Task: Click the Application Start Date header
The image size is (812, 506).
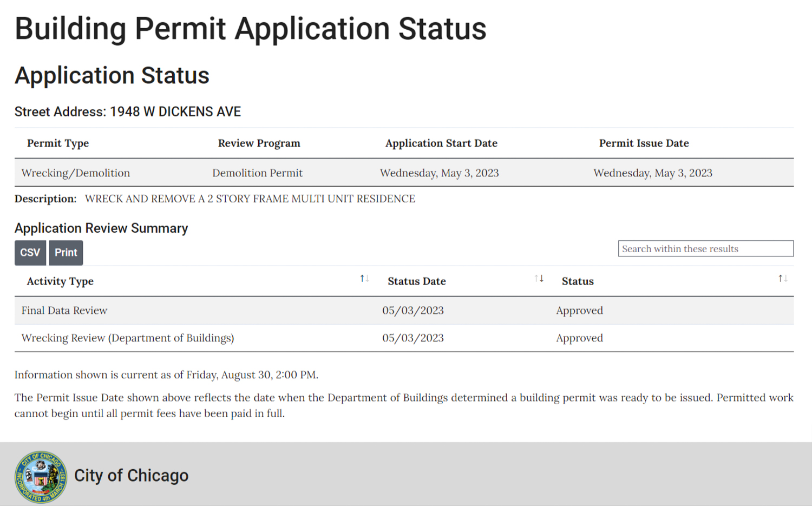Action: [x=441, y=143]
